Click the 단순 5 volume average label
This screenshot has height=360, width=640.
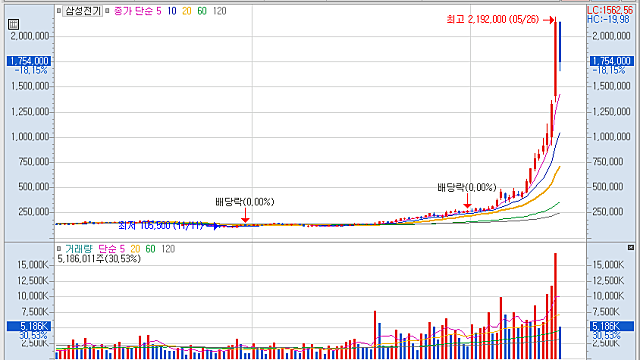(x=111, y=249)
